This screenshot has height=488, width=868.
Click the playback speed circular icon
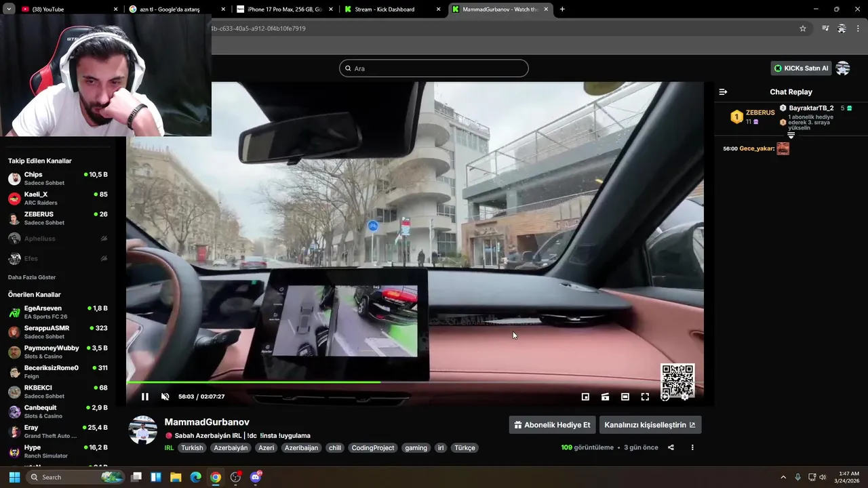click(x=665, y=396)
